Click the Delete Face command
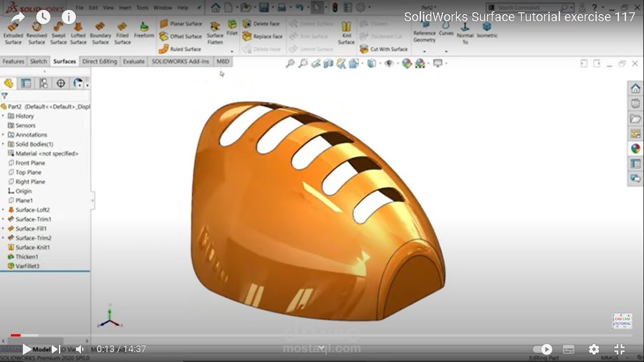This screenshot has width=644, height=362. 261,24
